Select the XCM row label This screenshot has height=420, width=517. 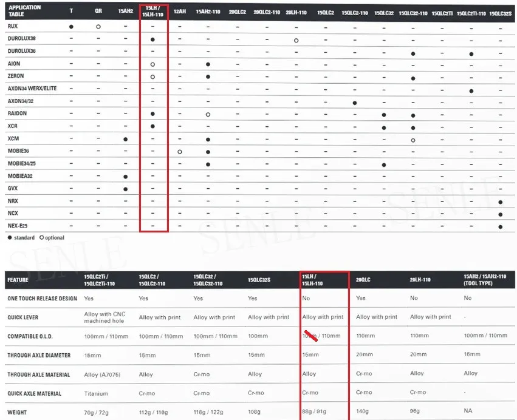coord(13,138)
